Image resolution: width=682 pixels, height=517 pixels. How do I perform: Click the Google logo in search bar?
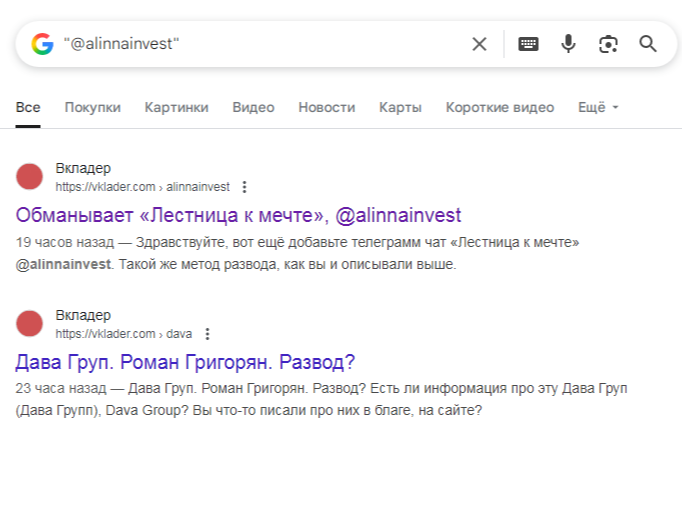click(42, 44)
